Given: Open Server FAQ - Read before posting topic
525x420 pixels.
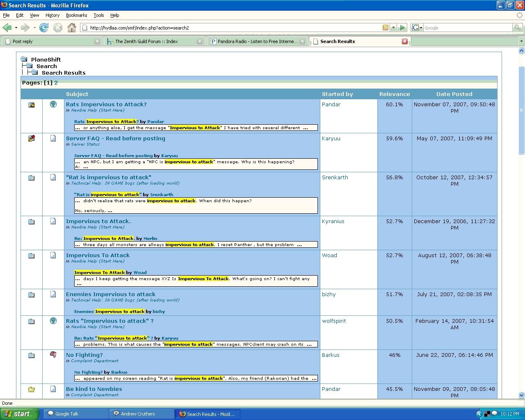Looking at the screenshot, I should click(x=115, y=138).
